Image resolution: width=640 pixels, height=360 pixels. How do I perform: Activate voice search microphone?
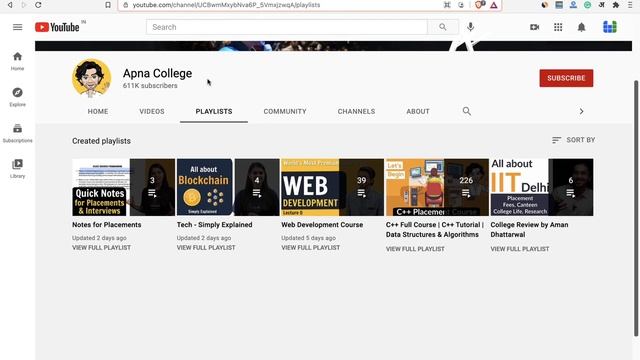coord(471,27)
